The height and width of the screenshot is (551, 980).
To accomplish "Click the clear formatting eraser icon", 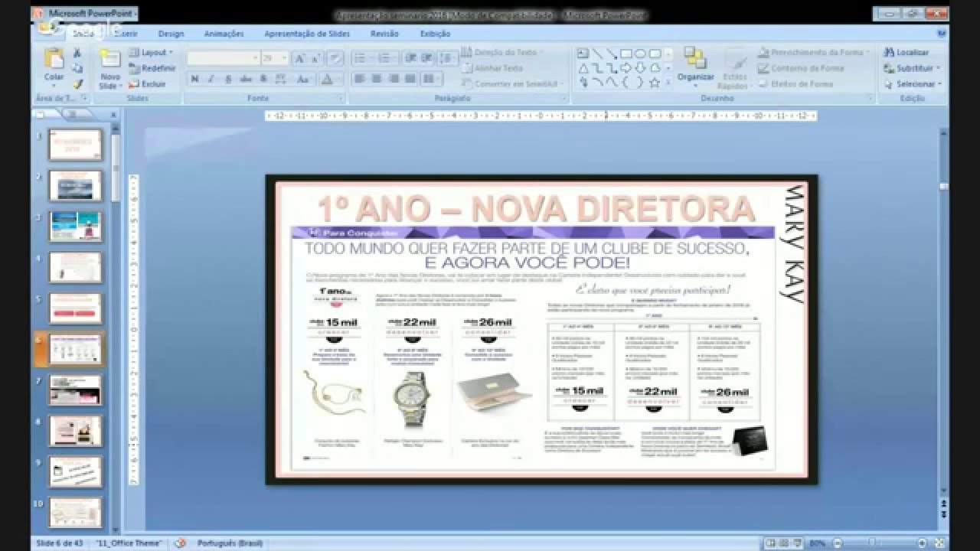I will point(335,58).
